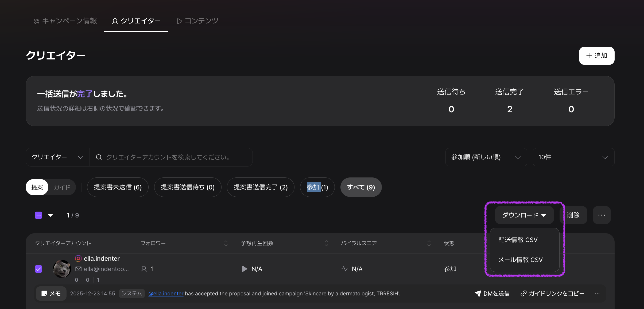Click the follower column sort arrows
The height and width of the screenshot is (309, 644).
coord(226,243)
